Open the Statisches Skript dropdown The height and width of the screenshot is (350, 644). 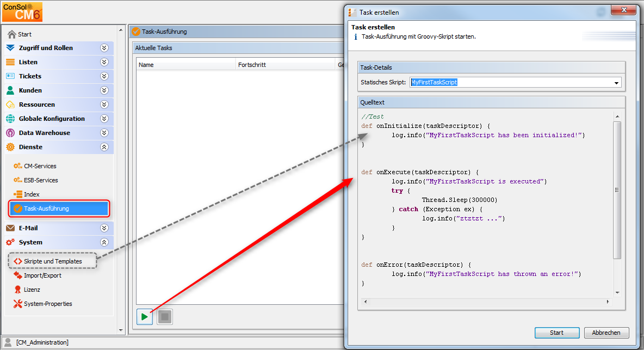click(x=616, y=83)
